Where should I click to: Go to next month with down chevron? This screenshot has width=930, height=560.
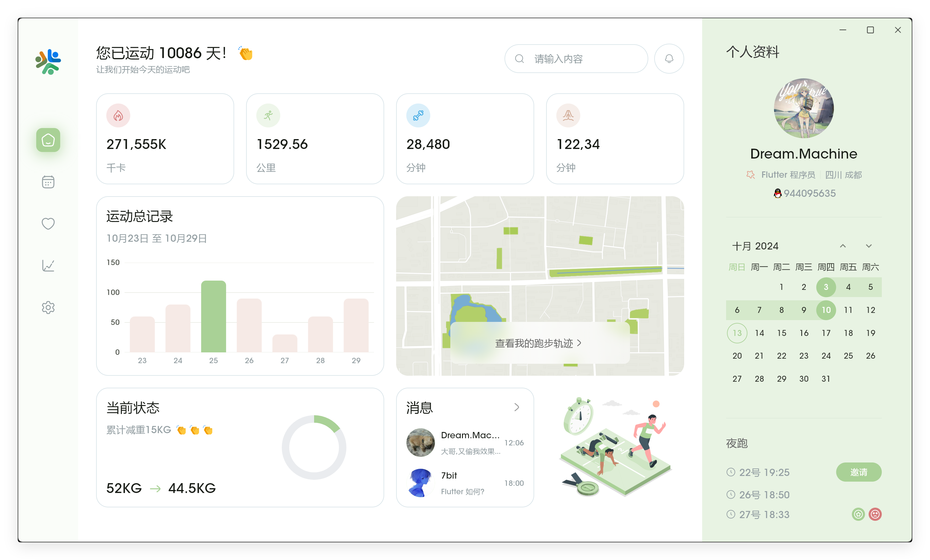(869, 246)
